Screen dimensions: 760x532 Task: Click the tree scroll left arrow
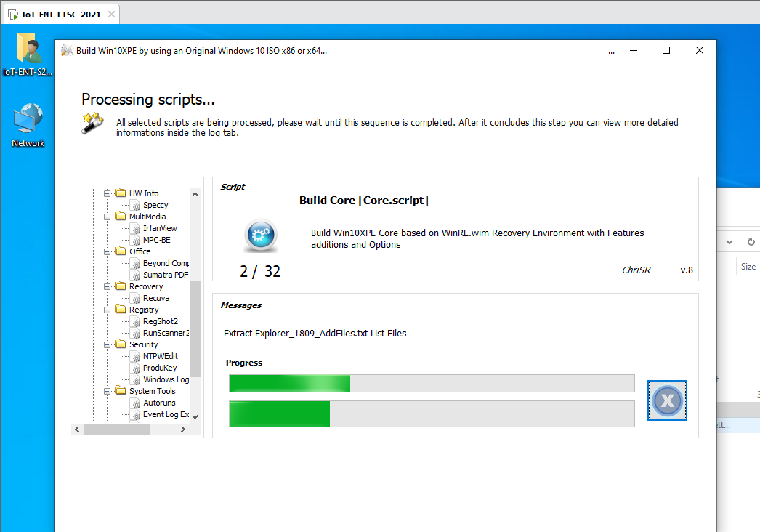pos(77,430)
